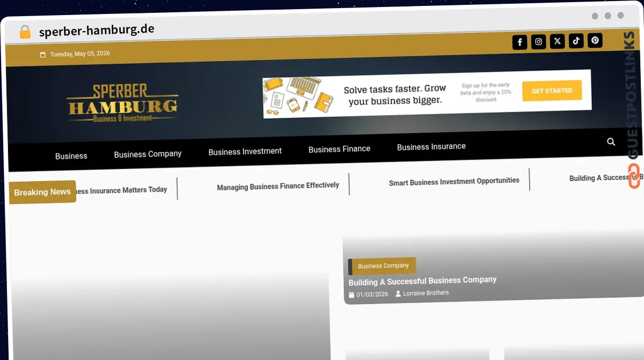Go to Business Investment section

pyautogui.click(x=245, y=152)
